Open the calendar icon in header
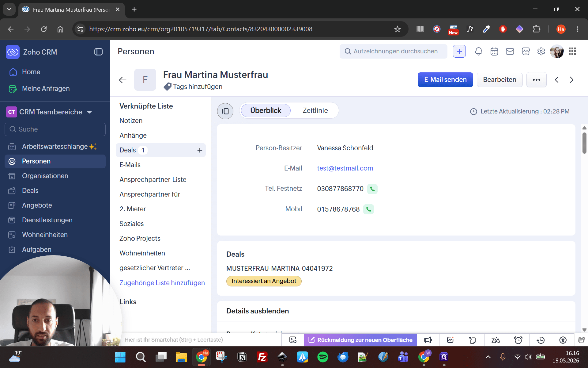This screenshot has height=368, width=588. (494, 52)
